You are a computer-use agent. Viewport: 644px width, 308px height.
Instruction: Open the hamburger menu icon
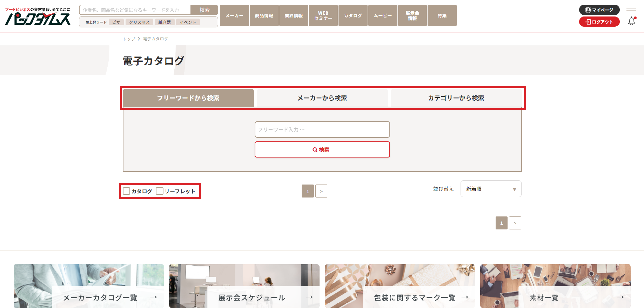[631, 10]
